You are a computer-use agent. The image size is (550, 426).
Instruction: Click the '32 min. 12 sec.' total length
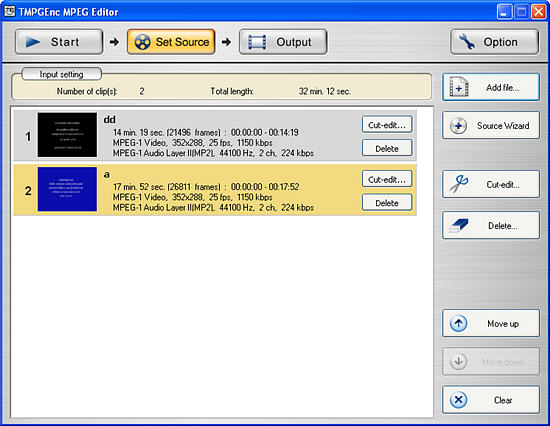324,91
